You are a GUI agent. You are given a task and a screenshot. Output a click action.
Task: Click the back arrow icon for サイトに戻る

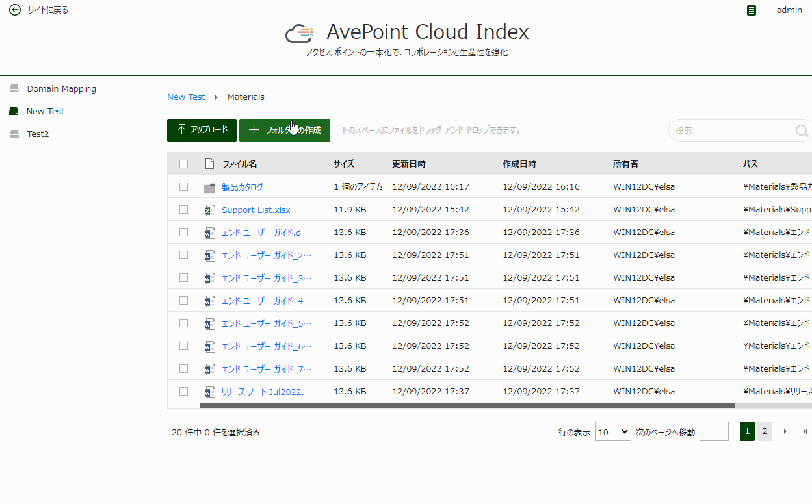(x=15, y=10)
